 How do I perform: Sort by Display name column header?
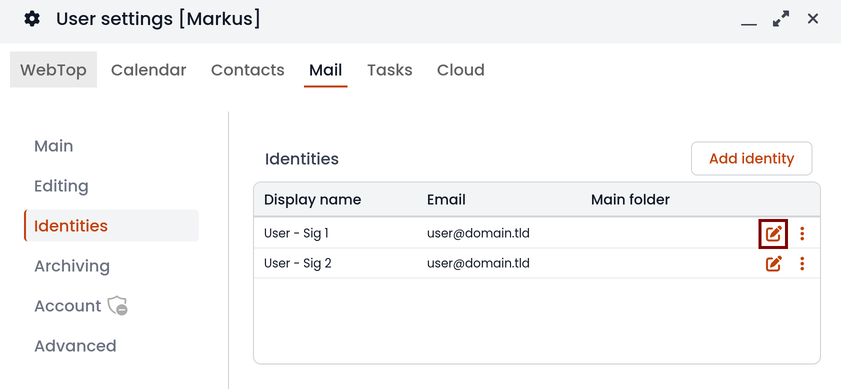point(313,200)
